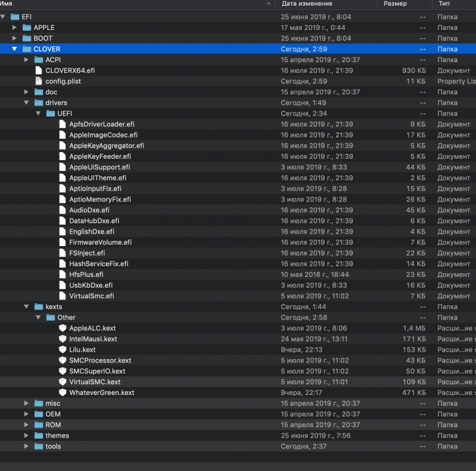This screenshot has width=476, height=471.
Task: Select the HashServiceFix.efi file name
Action: point(99,264)
